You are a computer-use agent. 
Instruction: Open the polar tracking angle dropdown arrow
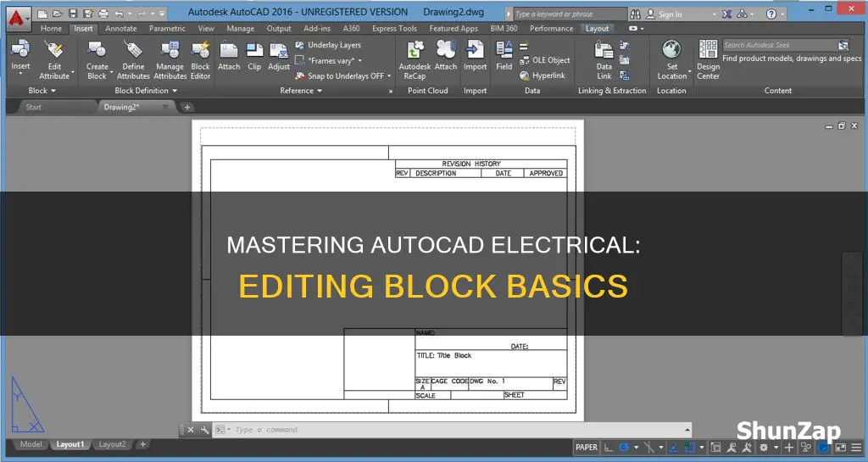pos(636,447)
